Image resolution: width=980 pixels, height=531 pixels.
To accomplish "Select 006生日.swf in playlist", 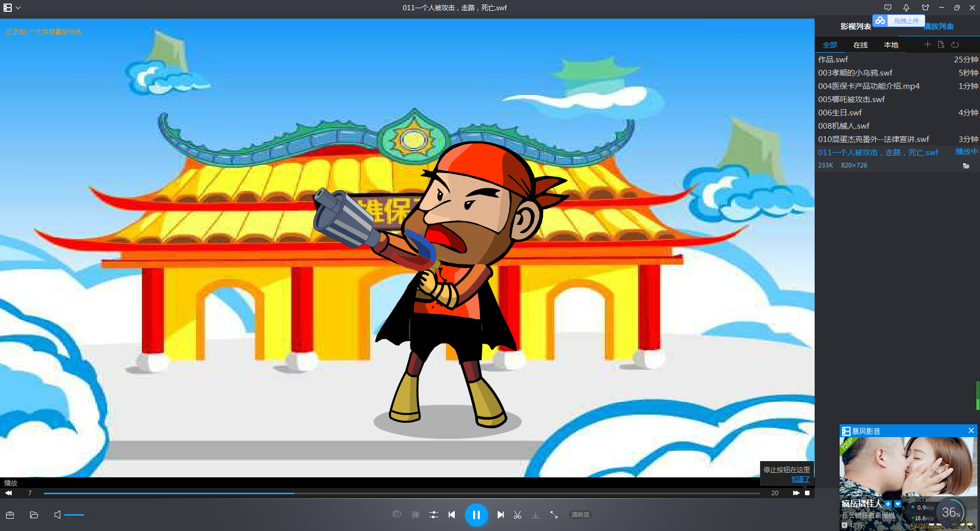I will click(x=897, y=112).
